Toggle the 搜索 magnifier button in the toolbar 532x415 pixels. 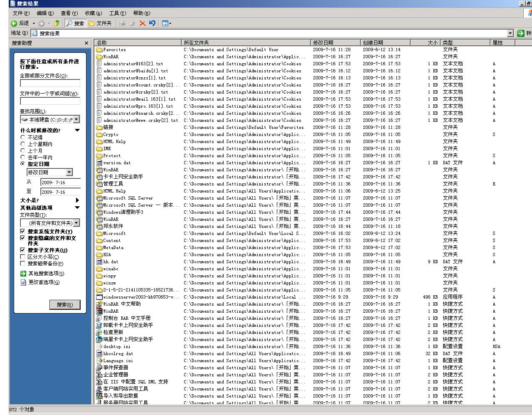pos(75,23)
